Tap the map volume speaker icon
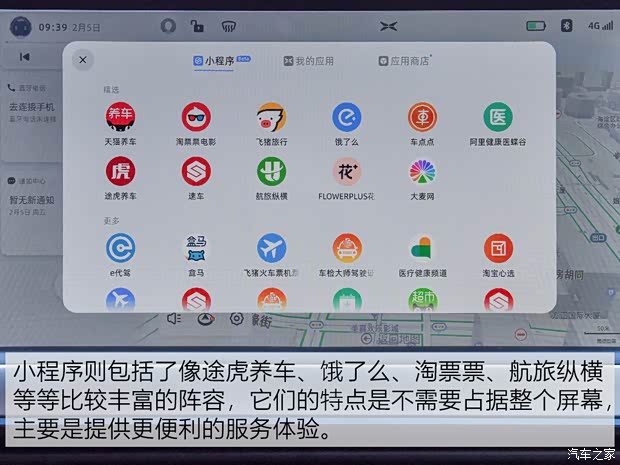 [x=174, y=319]
